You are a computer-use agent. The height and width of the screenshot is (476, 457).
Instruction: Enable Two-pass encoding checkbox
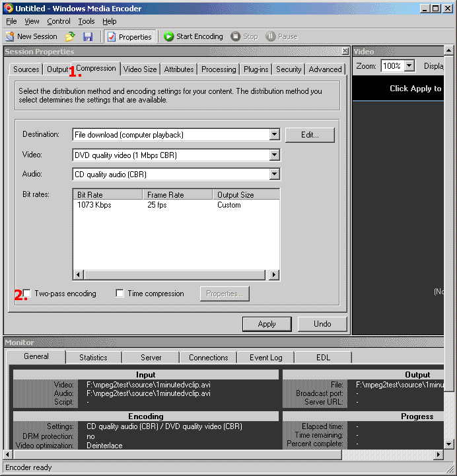[x=27, y=294]
